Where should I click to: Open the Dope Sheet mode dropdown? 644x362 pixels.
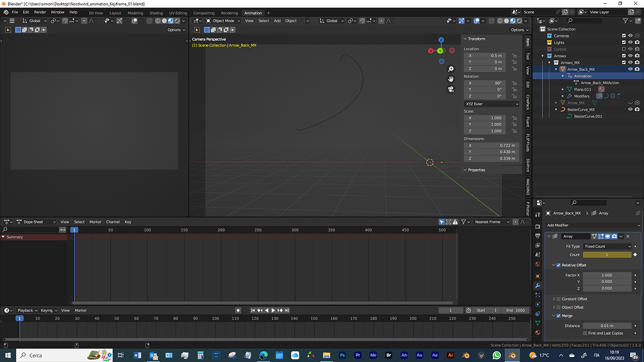[35, 222]
